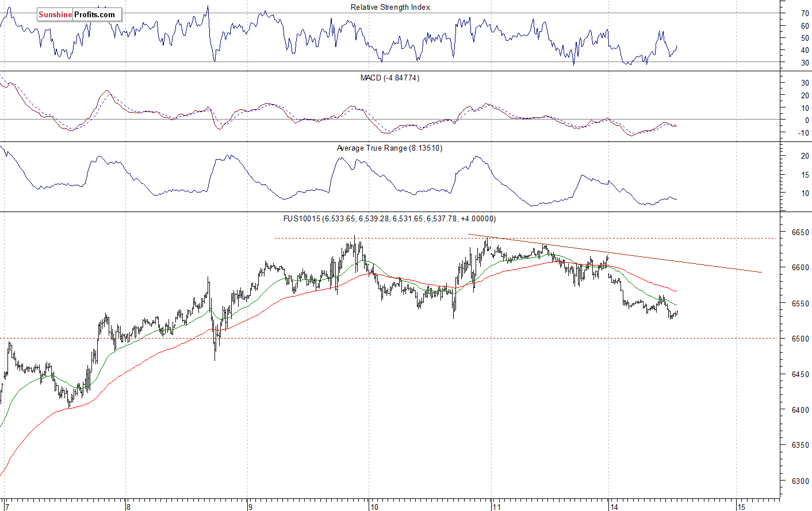Click the 15 value on ATR axis
Viewport: 812px width, 511px height.
coord(805,175)
